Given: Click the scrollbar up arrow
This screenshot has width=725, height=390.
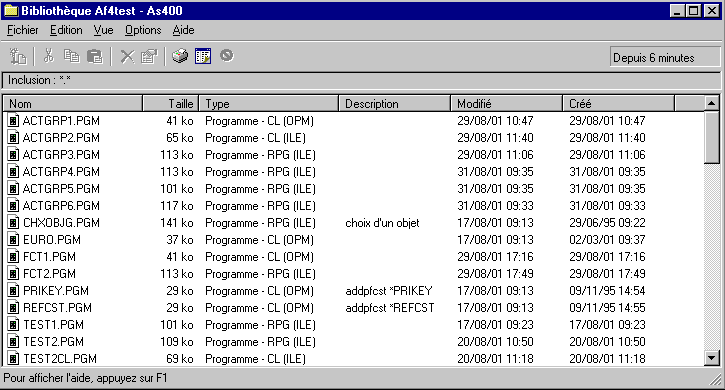Looking at the screenshot, I should click(712, 103).
